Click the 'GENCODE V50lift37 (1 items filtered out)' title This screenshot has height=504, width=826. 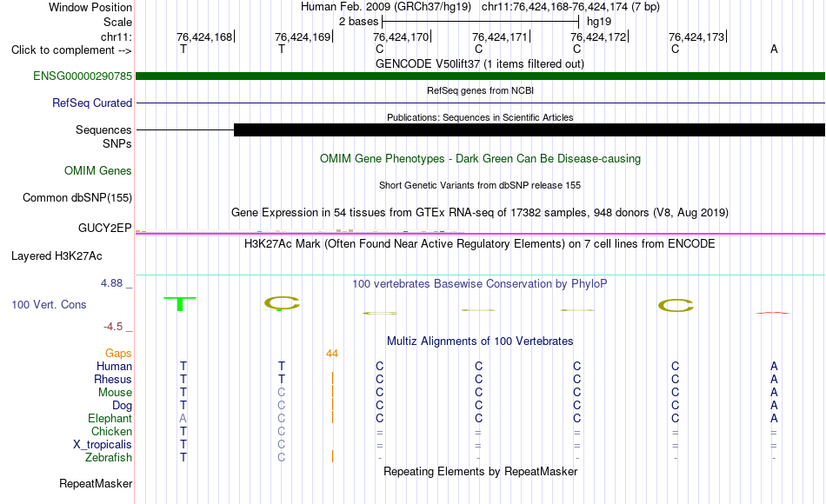479,63
